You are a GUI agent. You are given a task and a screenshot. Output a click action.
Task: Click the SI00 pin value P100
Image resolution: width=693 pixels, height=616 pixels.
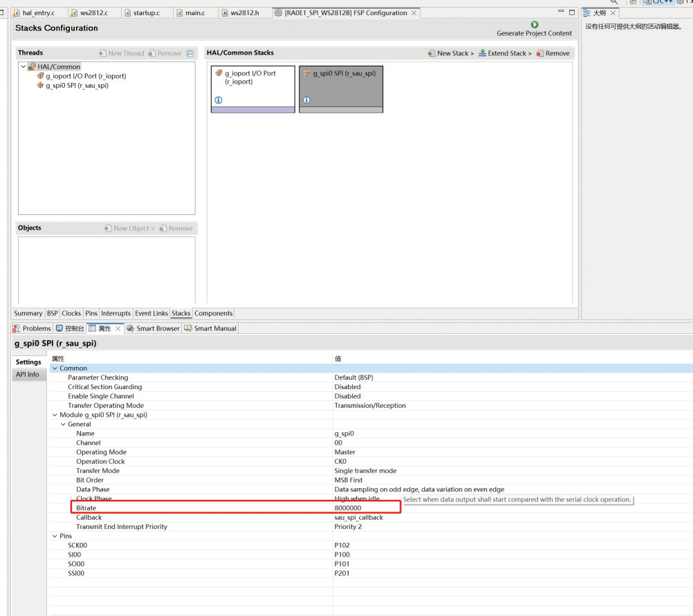click(342, 554)
